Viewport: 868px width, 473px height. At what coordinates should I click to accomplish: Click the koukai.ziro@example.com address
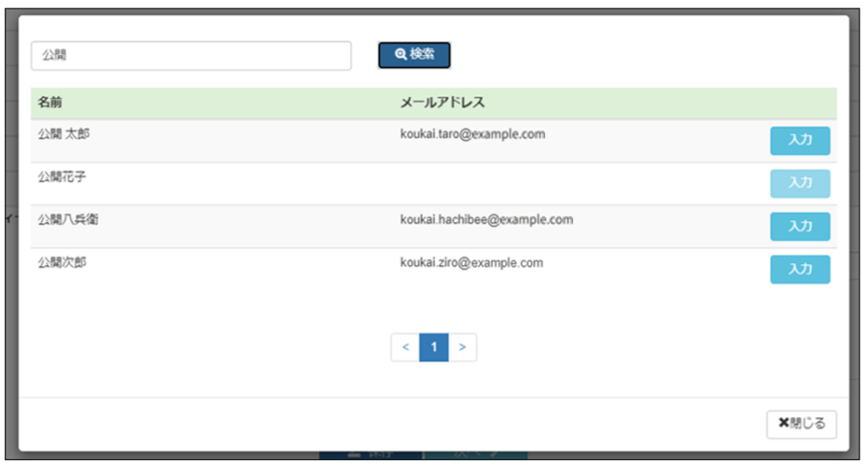pos(471,263)
